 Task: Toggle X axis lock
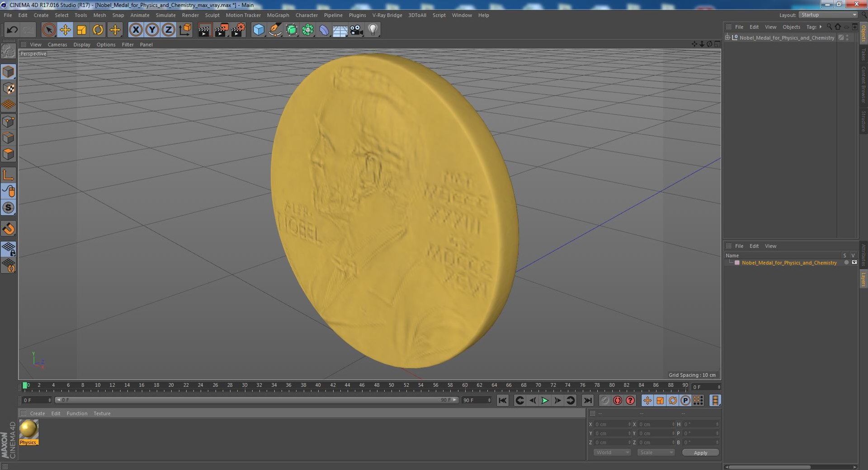tap(136, 30)
